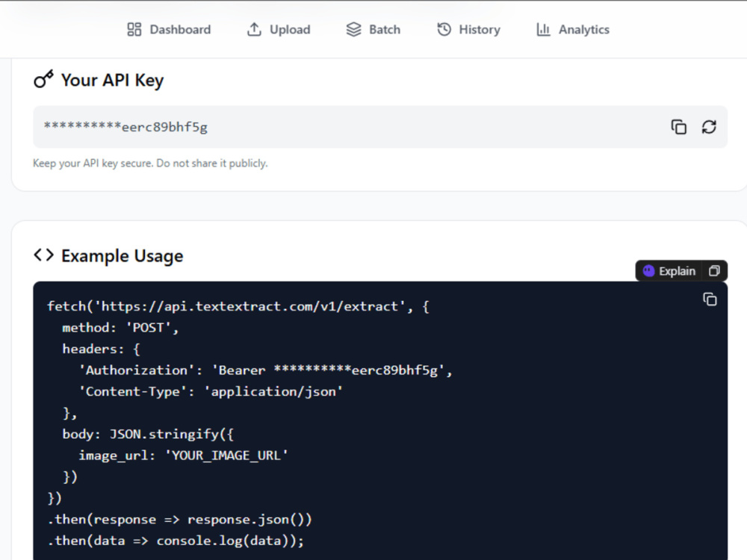Image resolution: width=747 pixels, height=560 pixels.
Task: Click the purple Explain avatar icon
Action: [x=648, y=271]
